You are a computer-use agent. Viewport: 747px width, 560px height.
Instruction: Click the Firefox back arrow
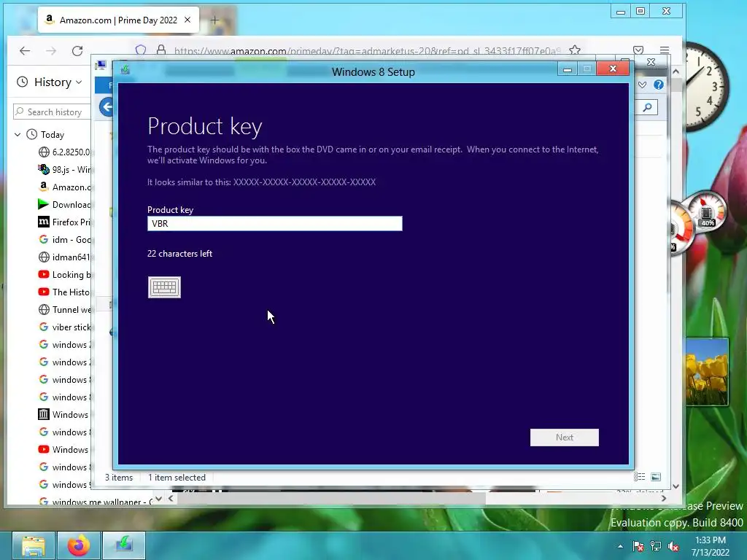tap(25, 50)
